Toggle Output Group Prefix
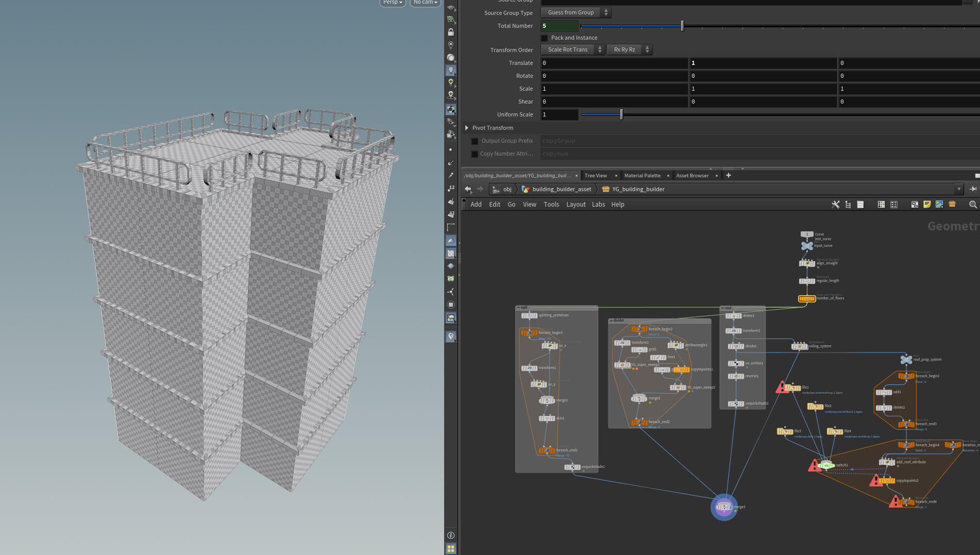Image resolution: width=980 pixels, height=555 pixels. [x=474, y=141]
